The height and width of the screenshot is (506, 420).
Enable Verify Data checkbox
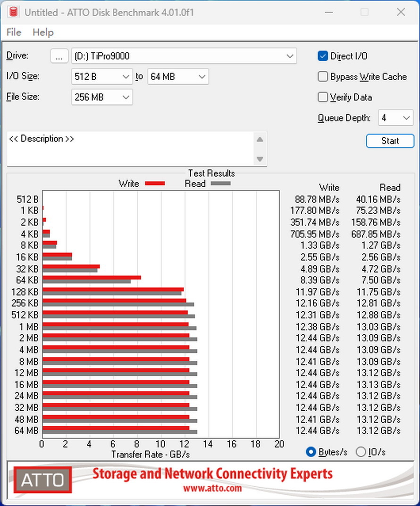click(x=323, y=97)
